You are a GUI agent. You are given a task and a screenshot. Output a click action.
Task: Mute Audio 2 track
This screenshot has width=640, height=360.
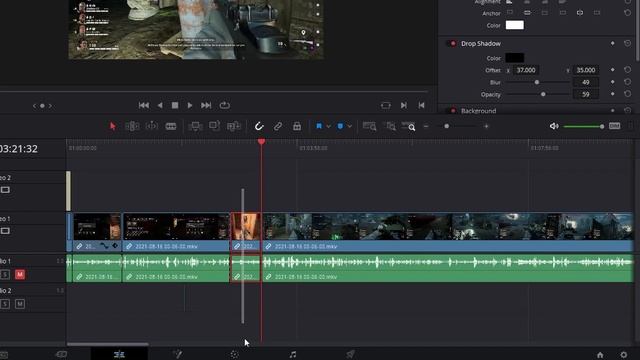20,304
